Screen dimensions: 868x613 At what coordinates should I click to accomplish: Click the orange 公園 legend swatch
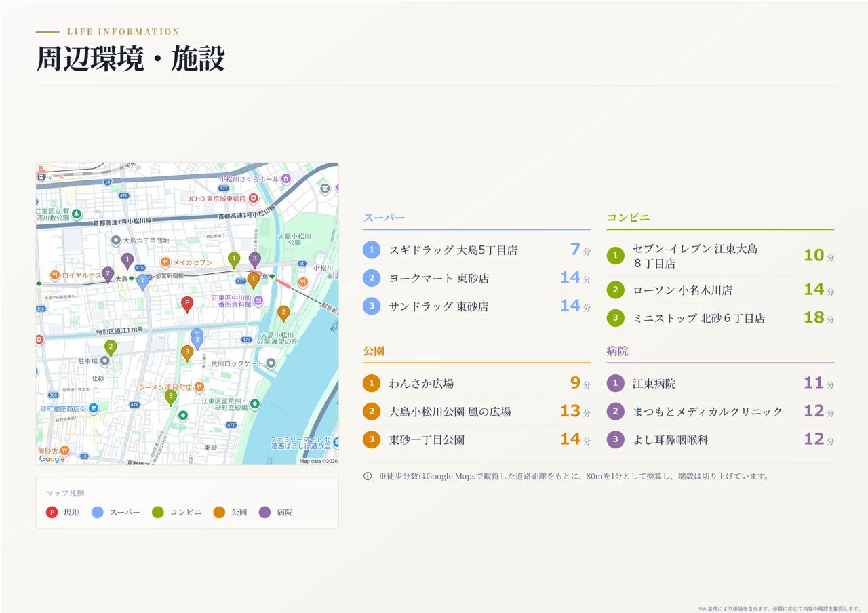point(219,512)
